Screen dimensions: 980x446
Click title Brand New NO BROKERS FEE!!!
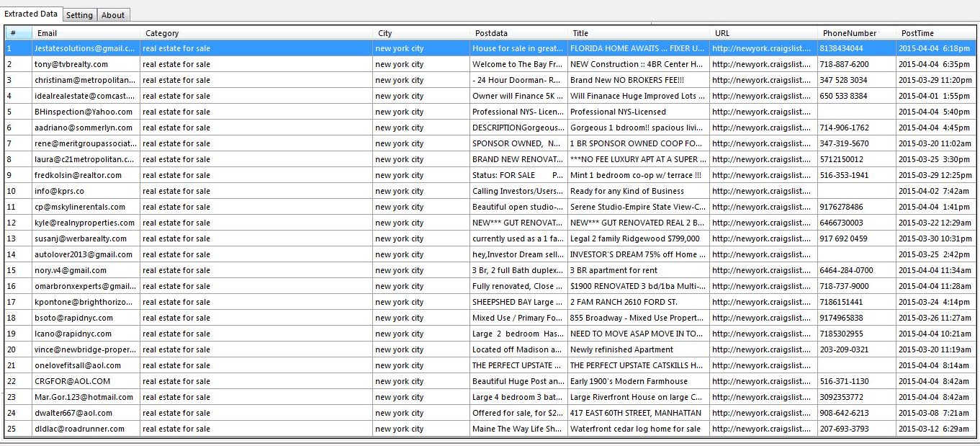pyautogui.click(x=627, y=80)
